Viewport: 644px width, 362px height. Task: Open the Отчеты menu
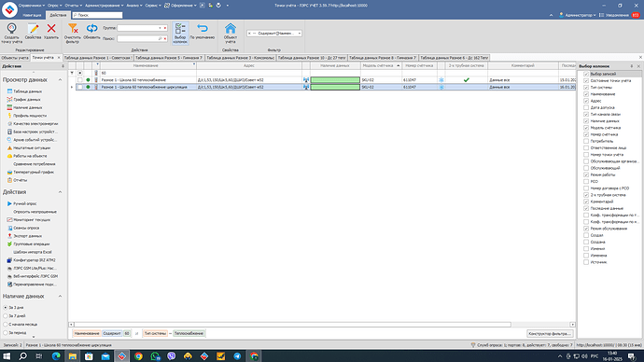pyautogui.click(x=73, y=6)
